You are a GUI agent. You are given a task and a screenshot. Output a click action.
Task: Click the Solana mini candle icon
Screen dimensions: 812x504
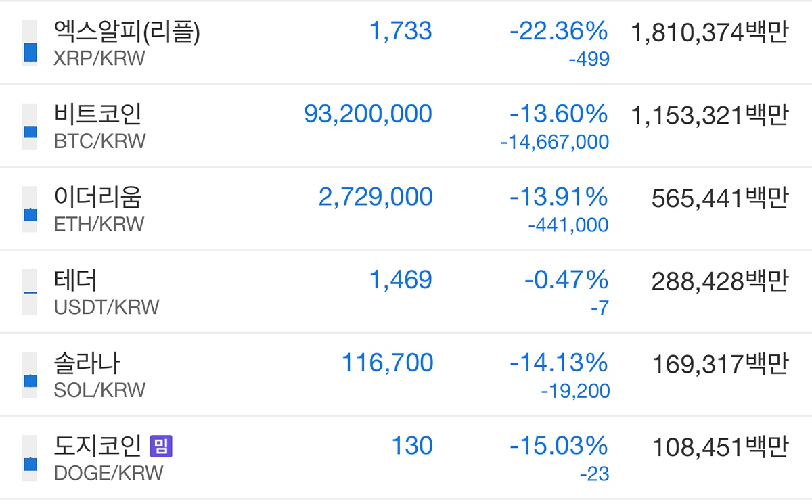click(30, 375)
